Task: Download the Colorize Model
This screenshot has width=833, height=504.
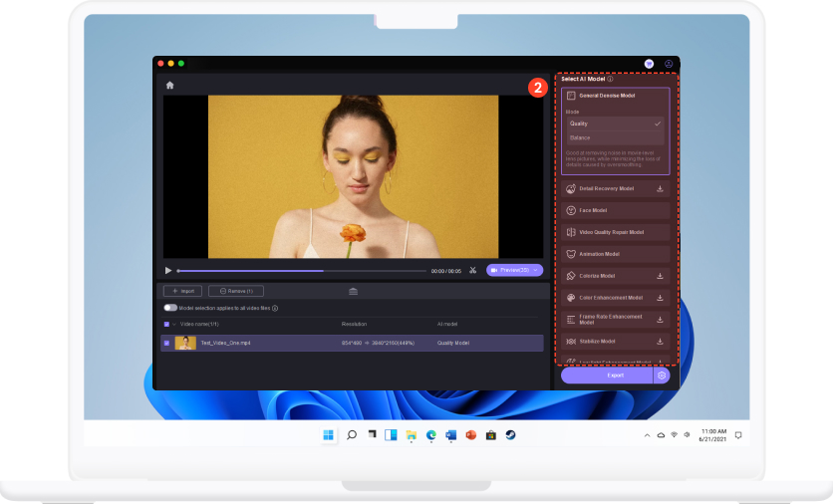Action: [x=660, y=276]
